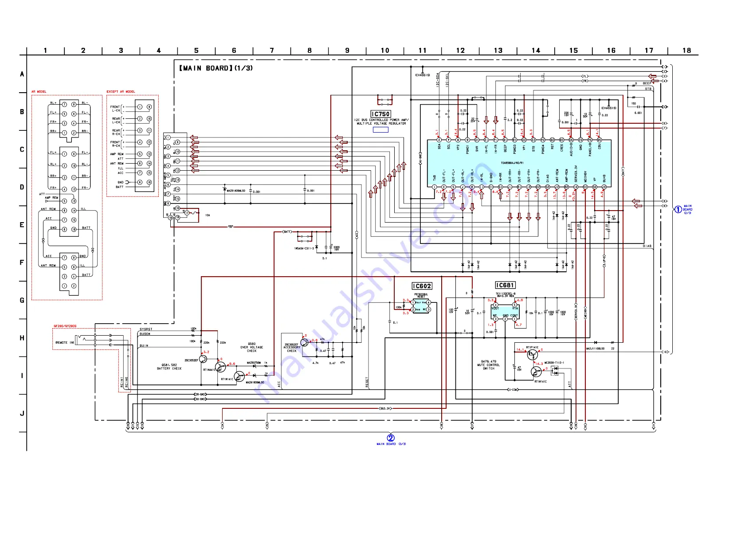Click the Q580 OVER VOLTAGE CHECK label

[252, 347]
